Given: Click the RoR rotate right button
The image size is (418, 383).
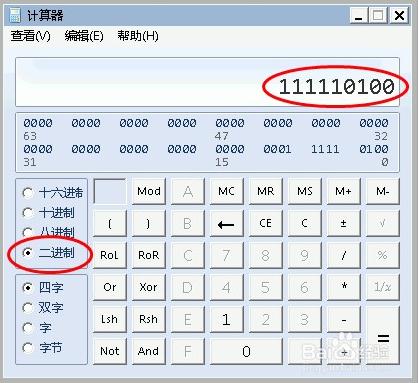Looking at the screenshot, I should point(149,255).
